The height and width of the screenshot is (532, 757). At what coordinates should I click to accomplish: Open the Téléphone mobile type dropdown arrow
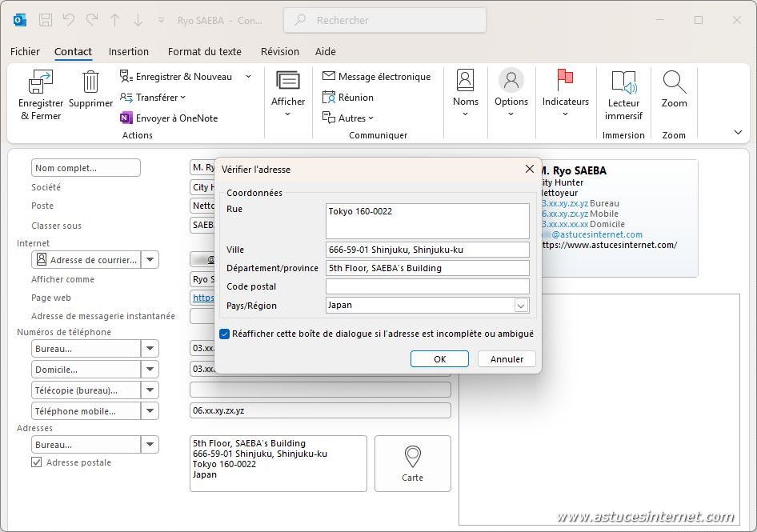click(150, 411)
